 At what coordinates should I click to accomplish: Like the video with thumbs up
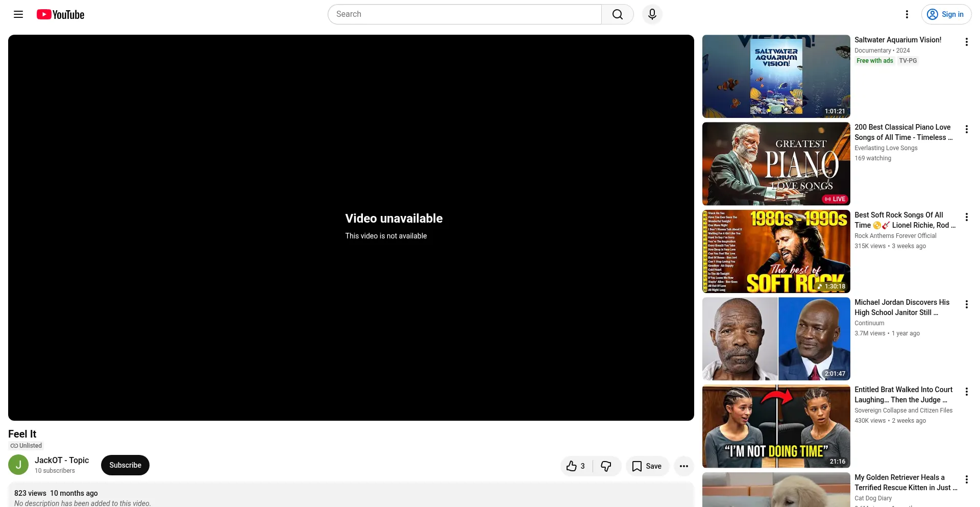point(576,466)
